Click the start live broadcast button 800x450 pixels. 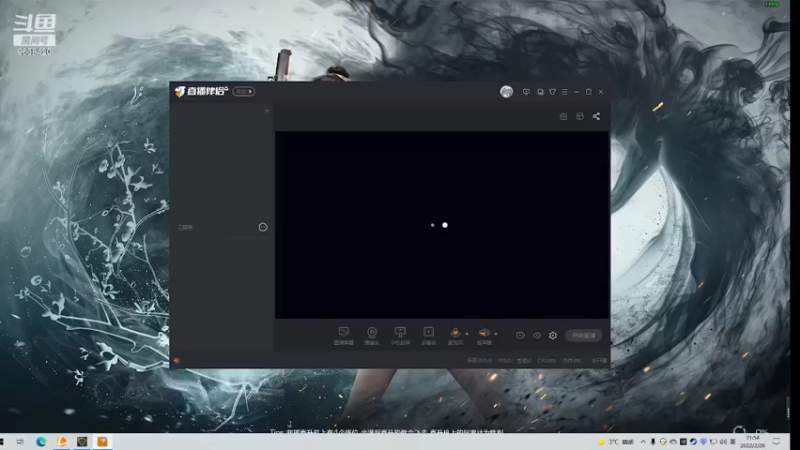click(584, 336)
